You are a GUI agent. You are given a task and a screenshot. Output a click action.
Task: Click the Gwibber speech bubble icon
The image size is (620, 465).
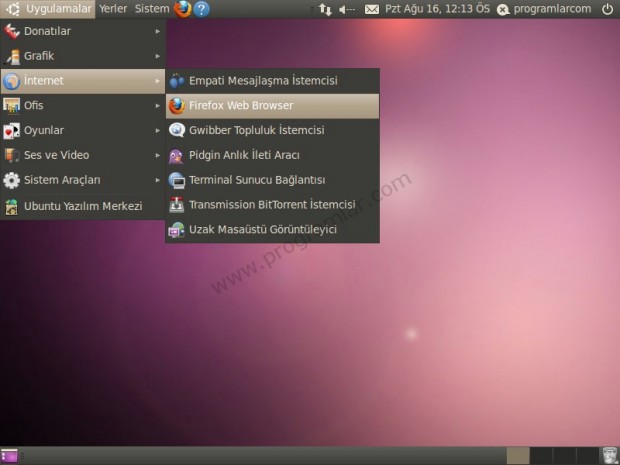click(x=177, y=130)
